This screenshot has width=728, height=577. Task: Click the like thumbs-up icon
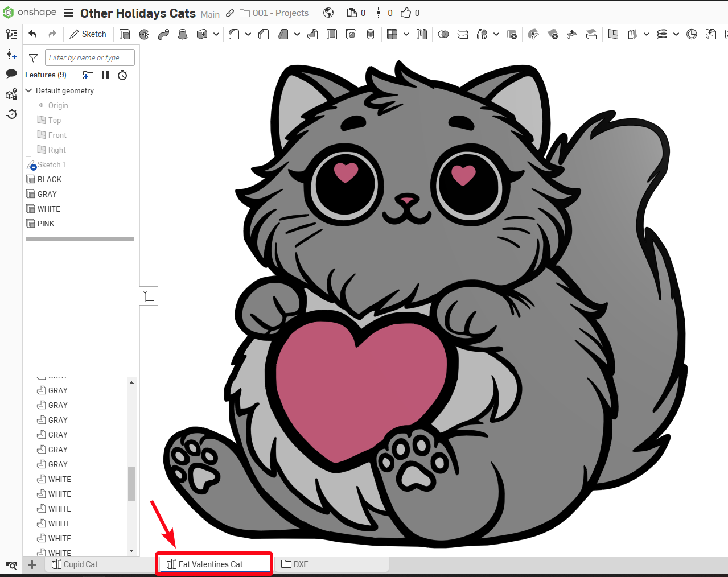pos(406,13)
